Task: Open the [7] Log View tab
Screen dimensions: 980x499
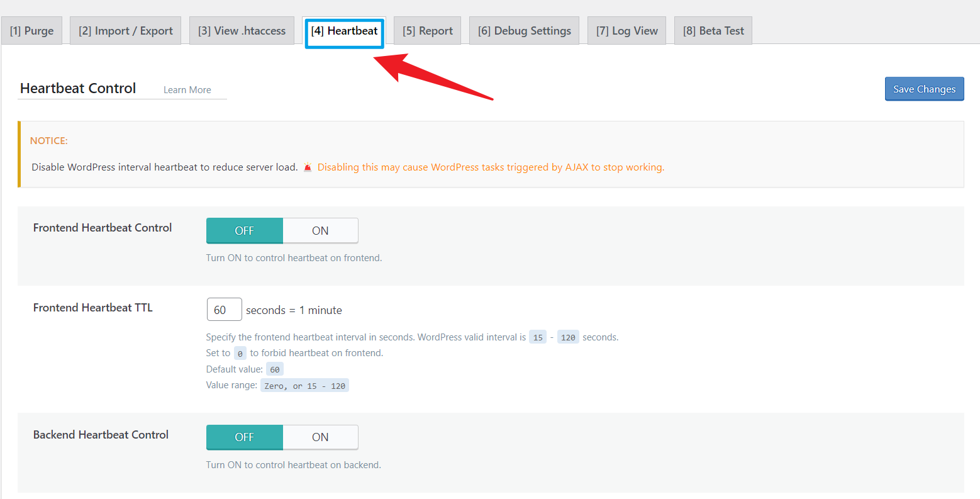Action: pyautogui.click(x=626, y=30)
